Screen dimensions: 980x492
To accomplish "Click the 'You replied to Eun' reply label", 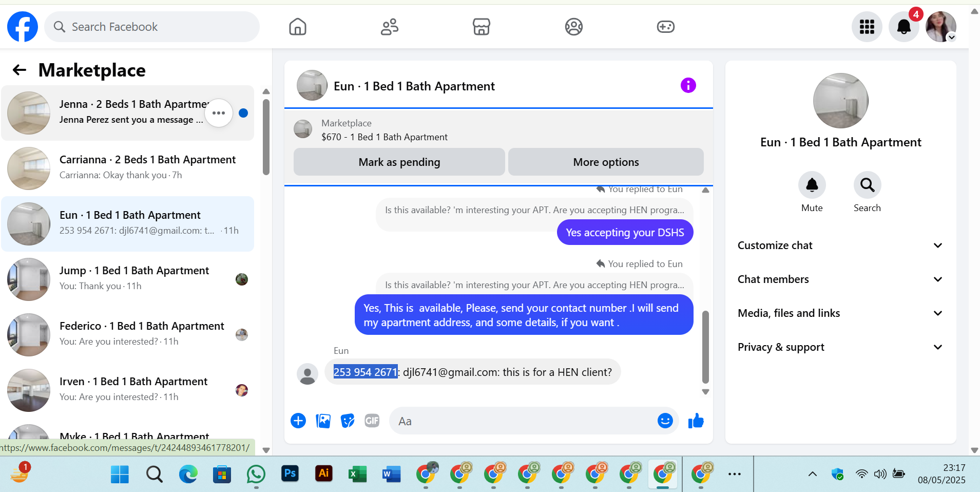I will pos(640,264).
